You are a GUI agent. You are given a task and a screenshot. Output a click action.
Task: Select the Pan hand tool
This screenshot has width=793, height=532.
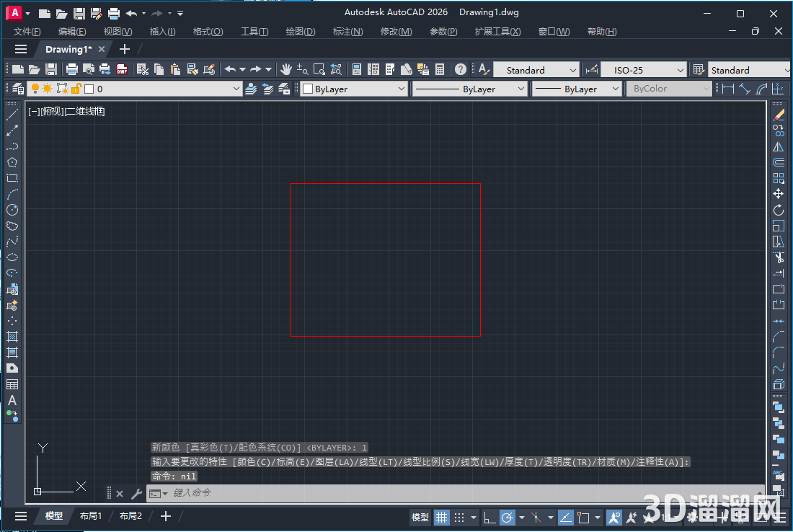pyautogui.click(x=286, y=69)
